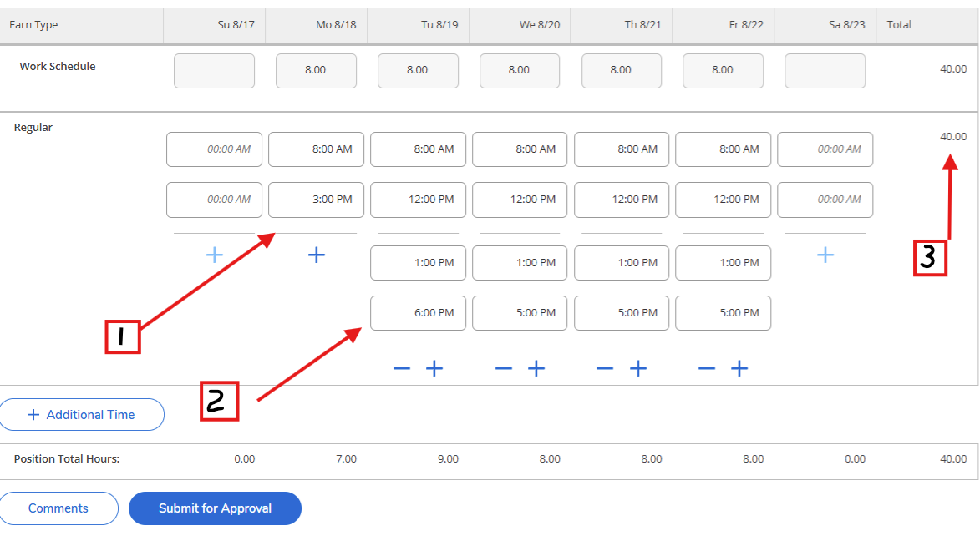The width and height of the screenshot is (980, 536).
Task: Edit Tuesday 6:00 PM end time field
Action: [x=418, y=313]
